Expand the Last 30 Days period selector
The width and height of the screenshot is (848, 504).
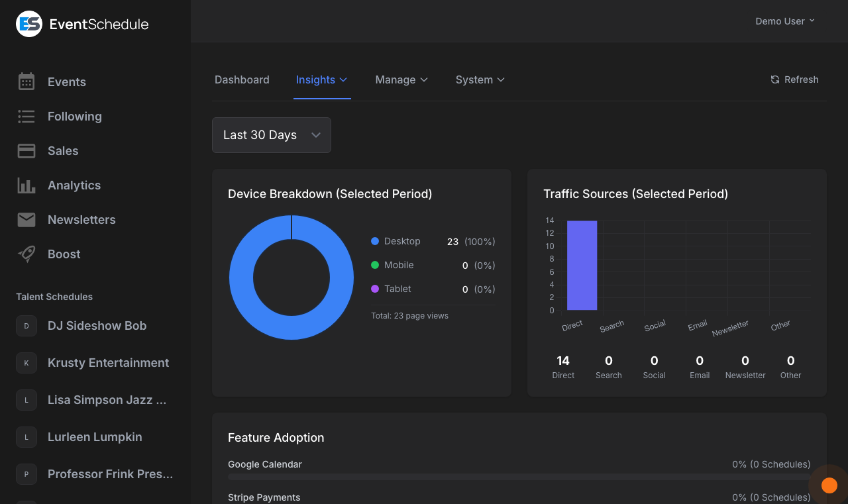272,135
